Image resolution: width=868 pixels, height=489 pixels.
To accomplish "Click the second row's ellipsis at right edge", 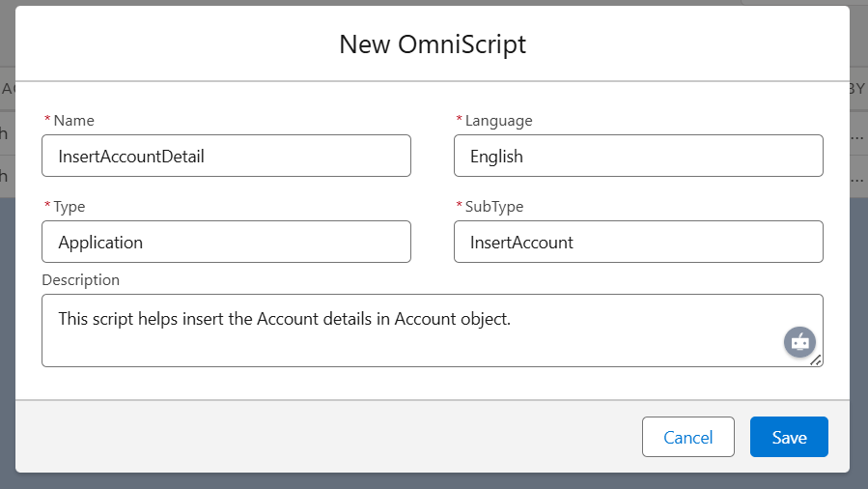I will click(858, 176).
